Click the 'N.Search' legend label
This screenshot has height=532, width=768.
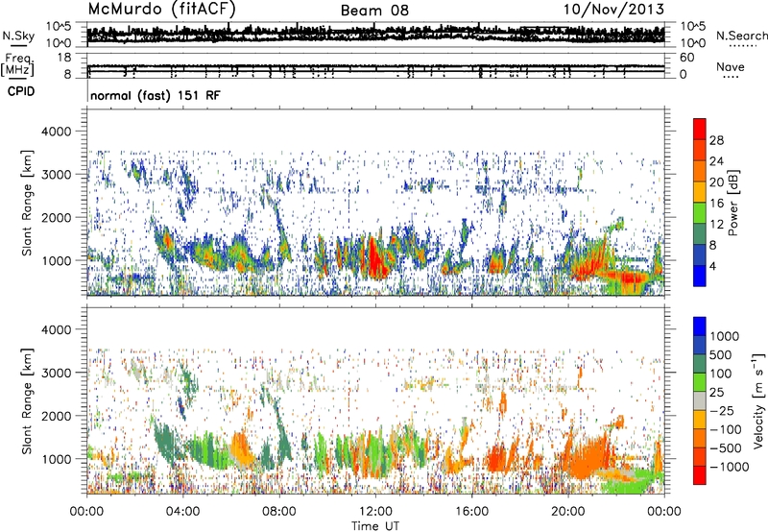click(741, 36)
